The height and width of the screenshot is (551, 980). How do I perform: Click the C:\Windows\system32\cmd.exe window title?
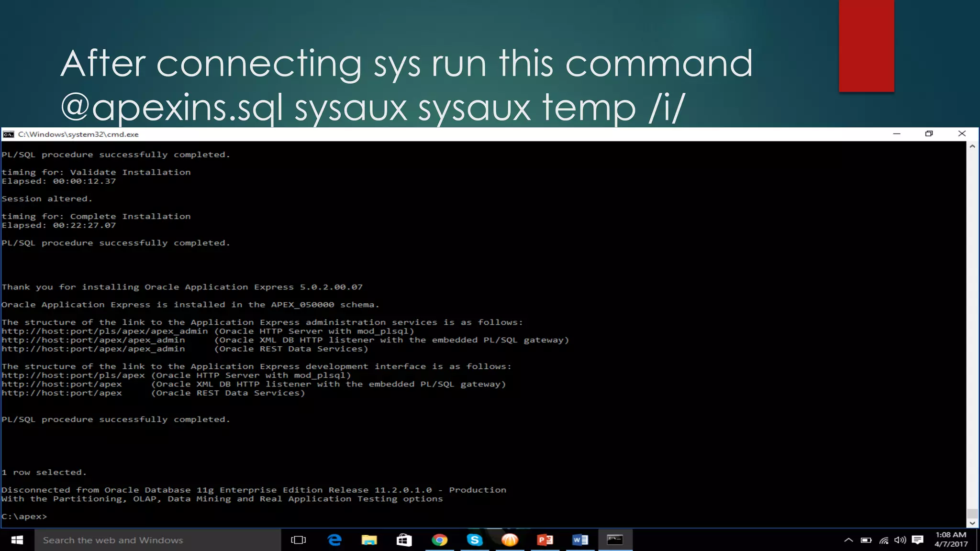coord(78,134)
